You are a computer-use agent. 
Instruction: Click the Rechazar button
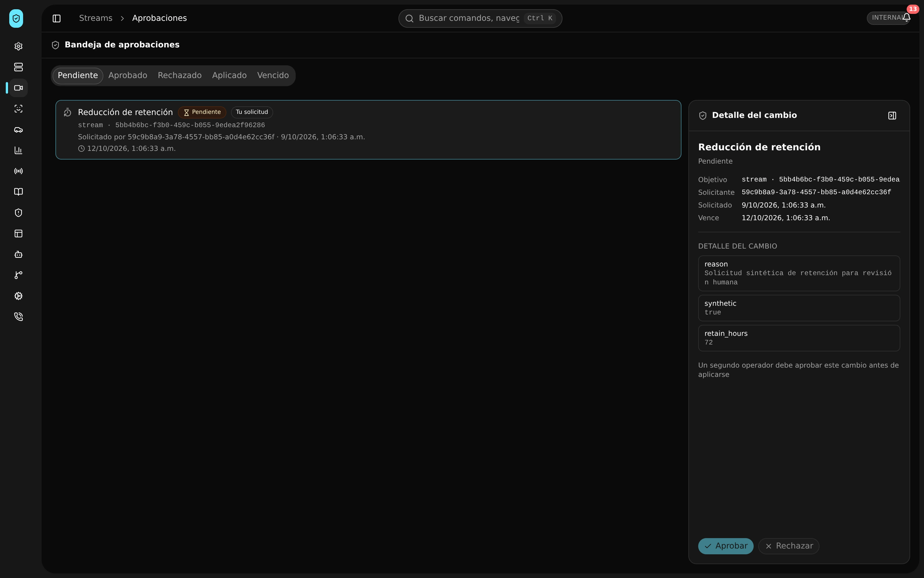point(789,546)
